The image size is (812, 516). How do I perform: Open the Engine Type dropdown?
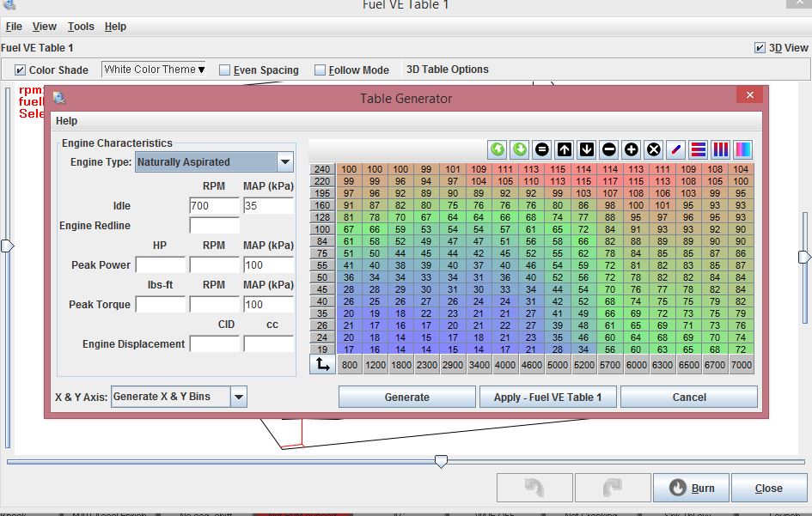tap(285, 161)
